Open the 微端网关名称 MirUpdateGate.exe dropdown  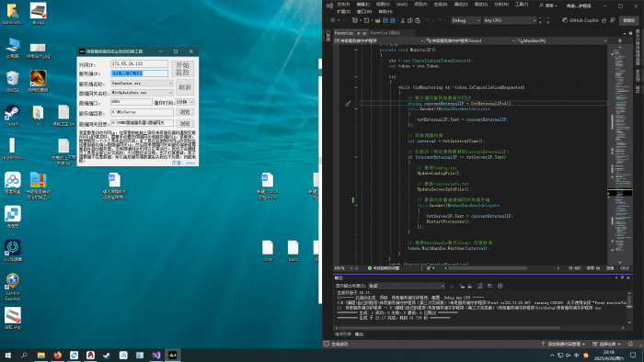142,93
